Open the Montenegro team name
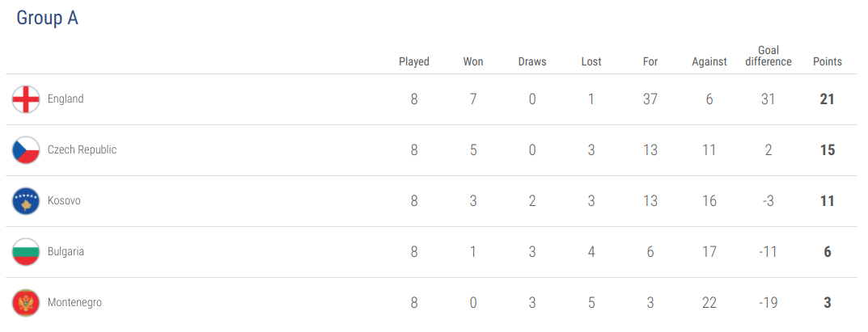The height and width of the screenshot is (332, 868). tap(74, 303)
